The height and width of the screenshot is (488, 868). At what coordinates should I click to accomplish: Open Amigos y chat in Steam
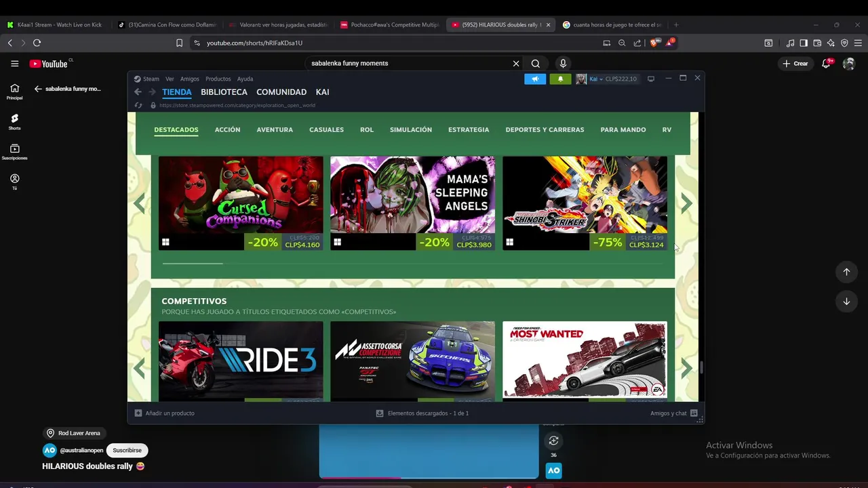[x=673, y=413]
